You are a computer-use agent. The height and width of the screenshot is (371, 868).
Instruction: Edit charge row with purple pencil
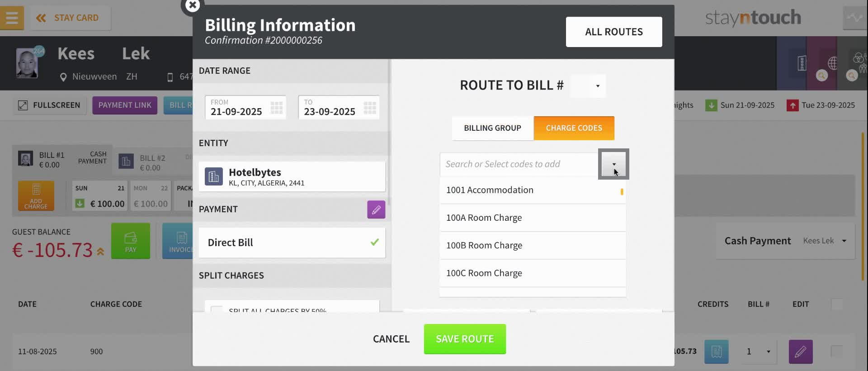click(x=801, y=352)
